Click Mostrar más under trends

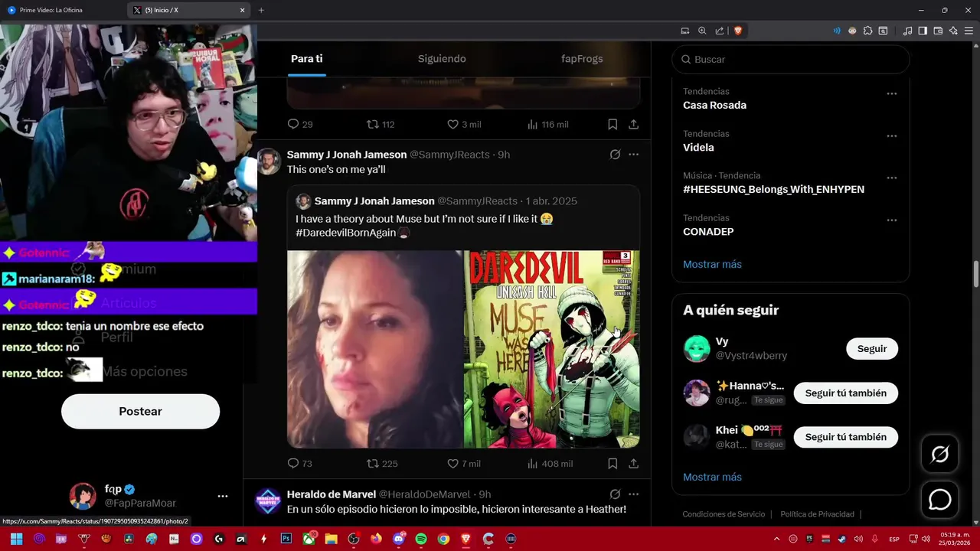pos(712,264)
